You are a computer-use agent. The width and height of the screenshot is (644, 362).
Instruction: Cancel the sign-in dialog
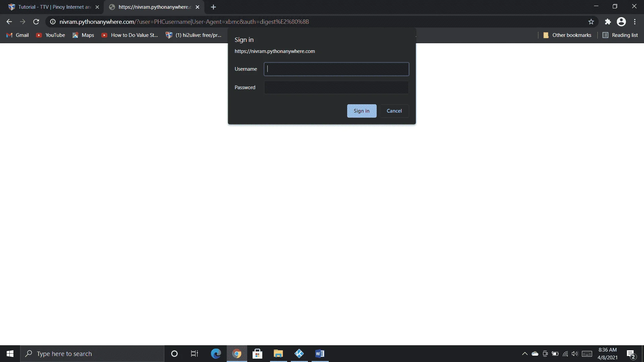click(x=394, y=111)
